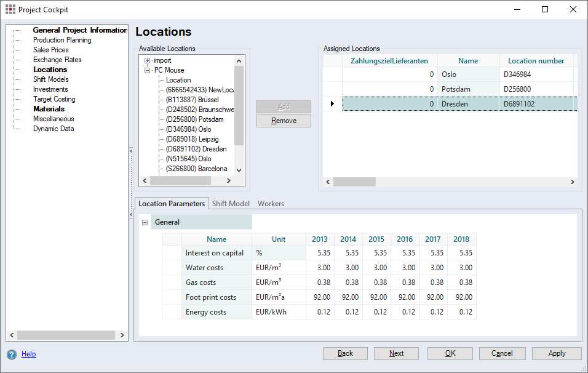
Task: Collapse the General parameters section
Action: [145, 222]
